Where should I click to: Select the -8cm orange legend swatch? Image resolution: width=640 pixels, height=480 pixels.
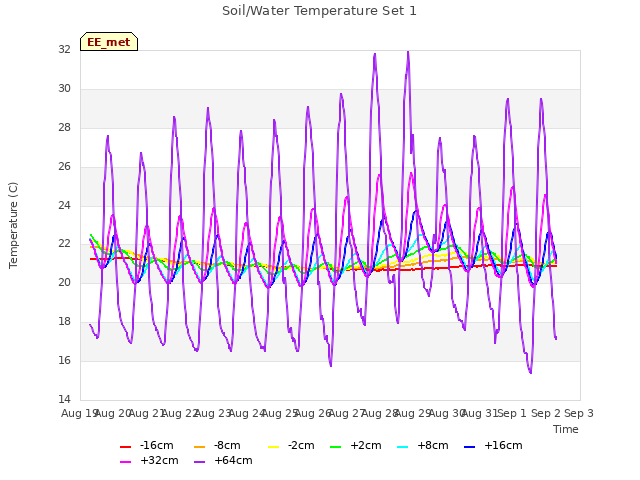pyautogui.click(x=200, y=447)
